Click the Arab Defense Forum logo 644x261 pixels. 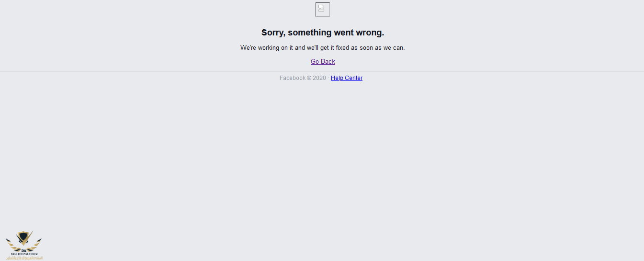pyautogui.click(x=24, y=246)
